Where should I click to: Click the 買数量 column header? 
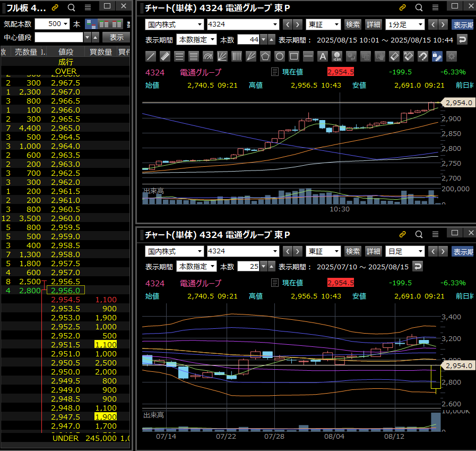click(101, 52)
